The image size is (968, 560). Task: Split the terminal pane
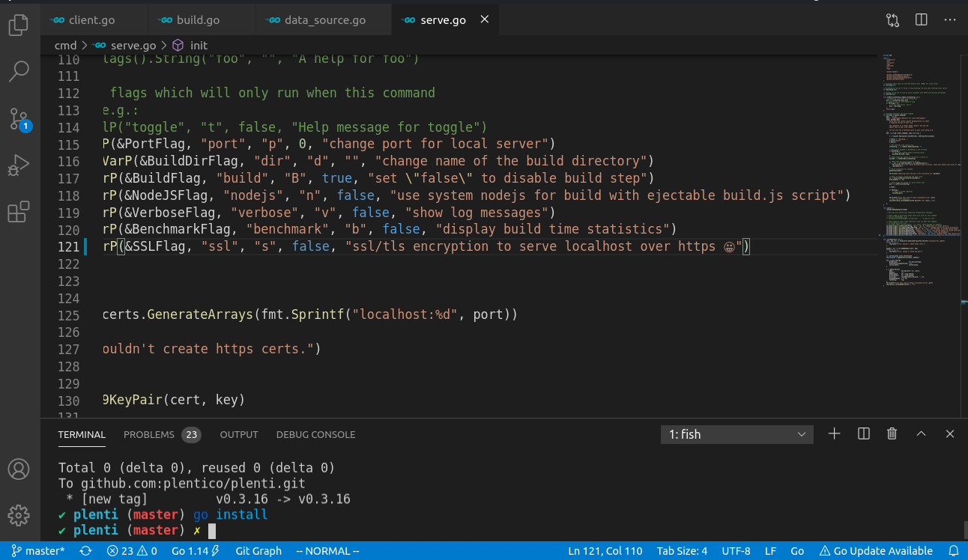pos(863,433)
